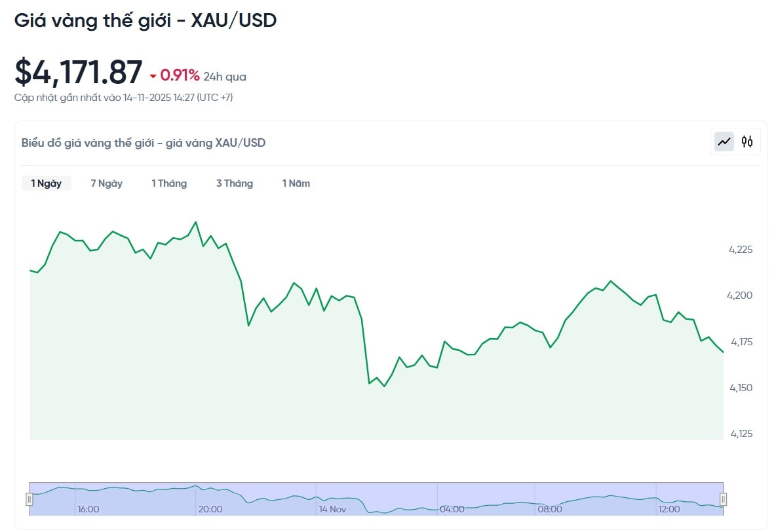This screenshot has width=776, height=532.
Task: Select the 1 Ngày timeframe tab
Action: (x=46, y=183)
